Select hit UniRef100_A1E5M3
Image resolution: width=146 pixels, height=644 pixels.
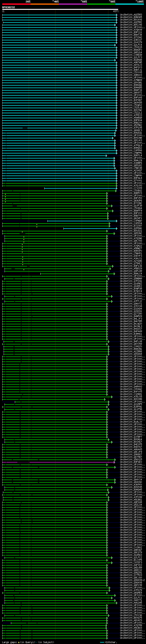[131, 15]
